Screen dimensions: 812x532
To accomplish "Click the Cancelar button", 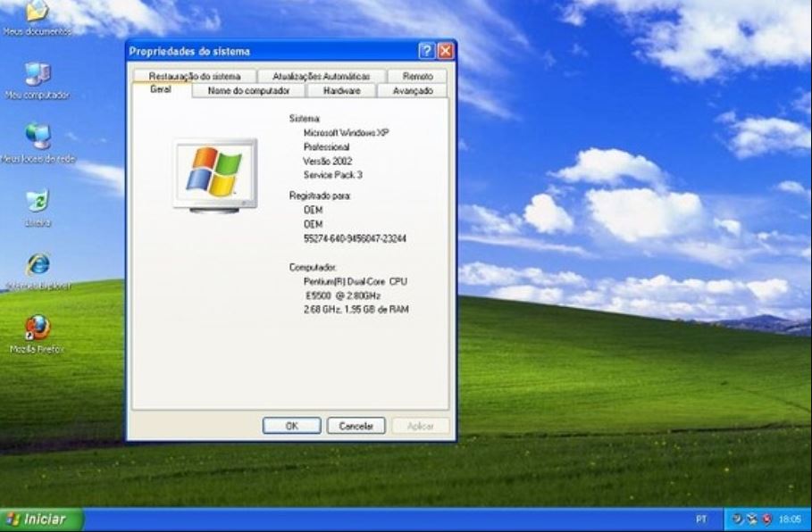I will point(356,426).
